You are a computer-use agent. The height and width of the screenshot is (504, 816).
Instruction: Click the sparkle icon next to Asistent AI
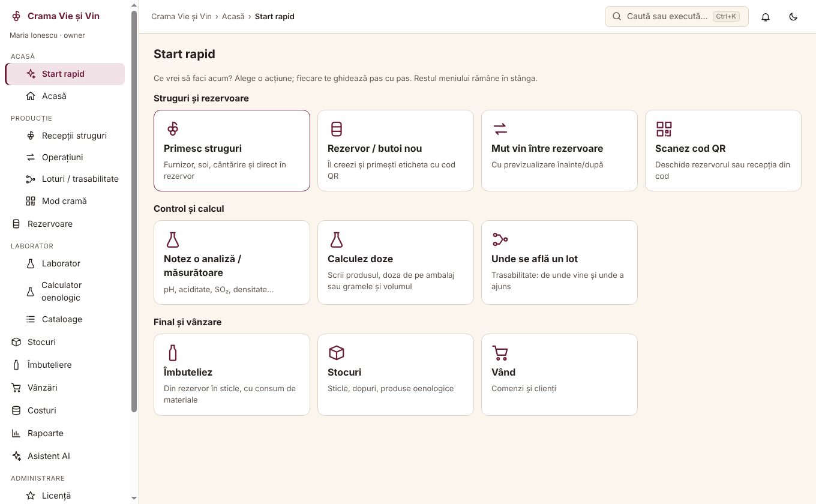(16, 456)
